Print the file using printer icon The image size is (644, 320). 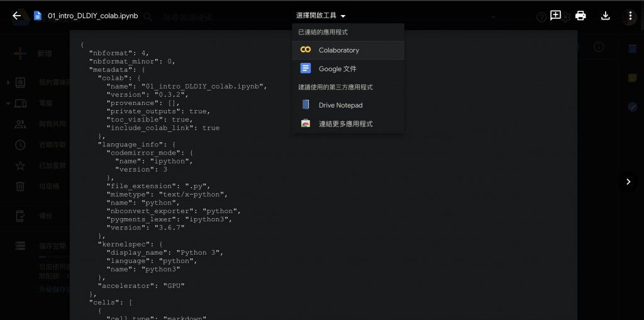coord(580,16)
